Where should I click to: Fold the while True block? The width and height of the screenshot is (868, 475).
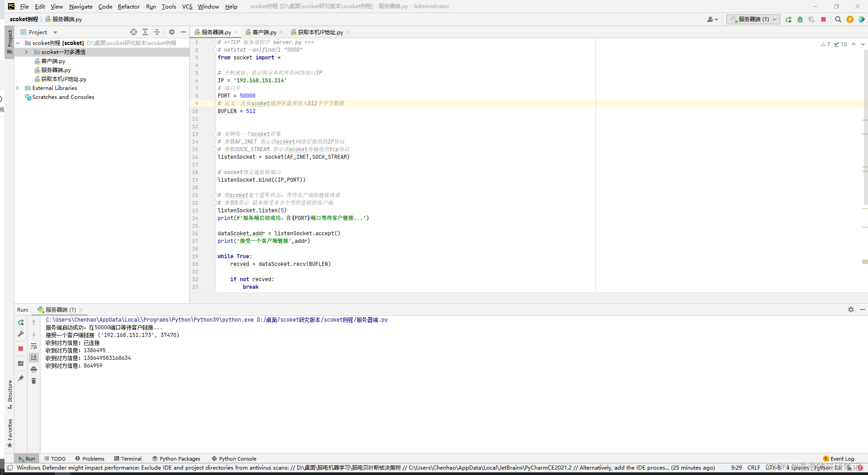[215, 256]
